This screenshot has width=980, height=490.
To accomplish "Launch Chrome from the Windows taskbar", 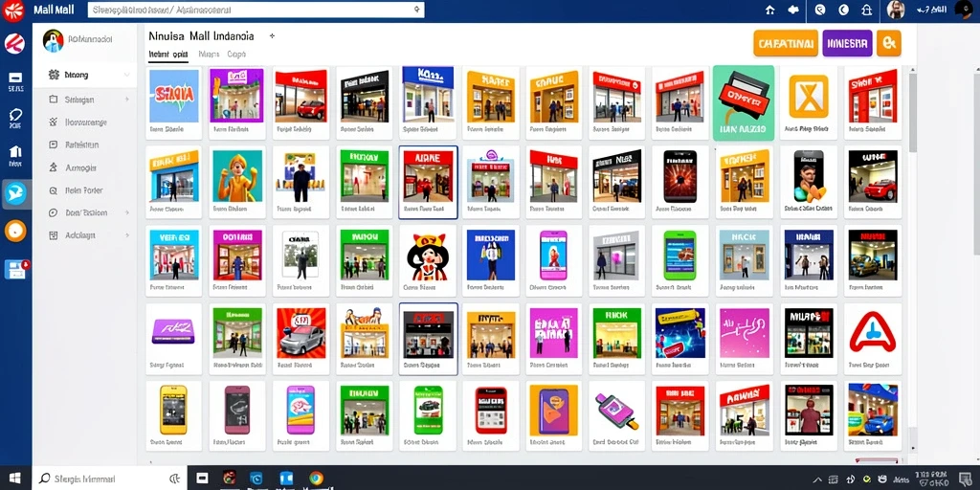I will (316, 479).
